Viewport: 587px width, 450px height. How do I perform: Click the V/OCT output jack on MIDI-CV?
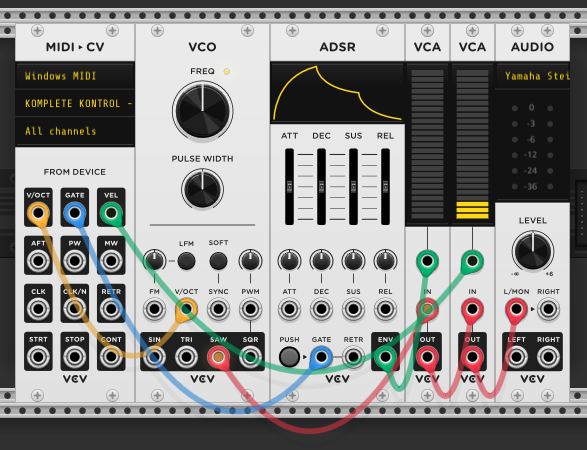38,213
